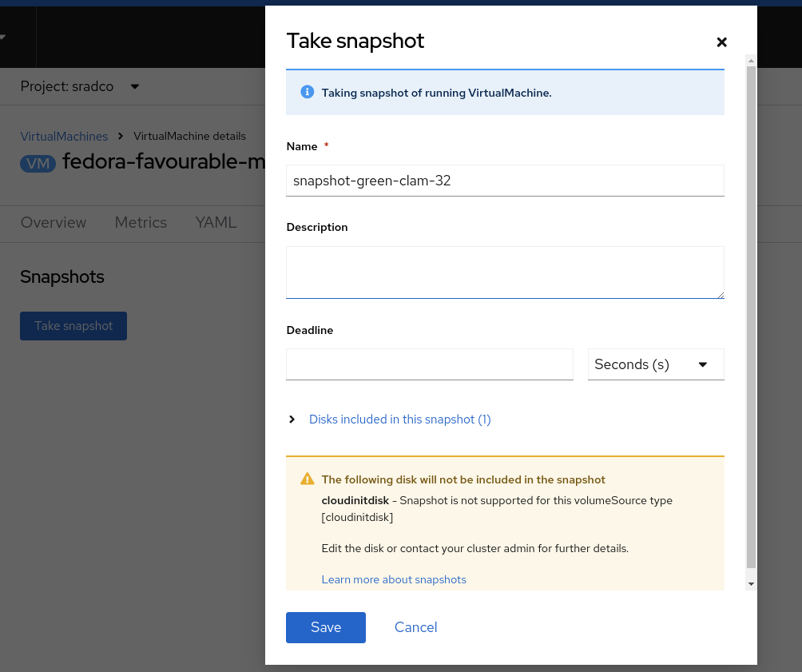
Task: Open Learn more about snapshots link
Action: click(x=394, y=579)
